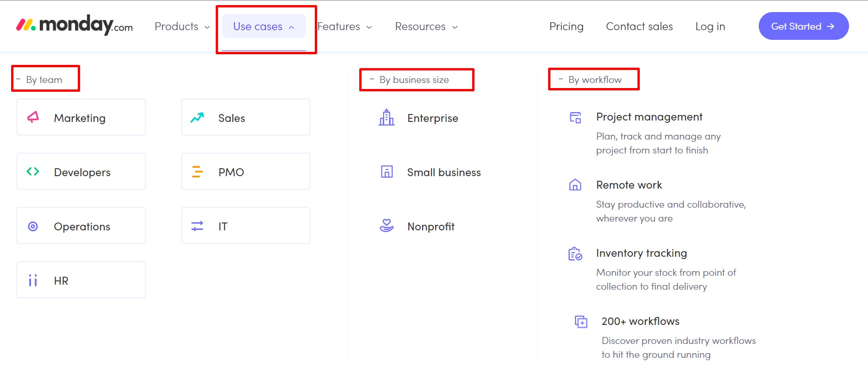
Task: Open the Contact sales page
Action: (x=639, y=26)
